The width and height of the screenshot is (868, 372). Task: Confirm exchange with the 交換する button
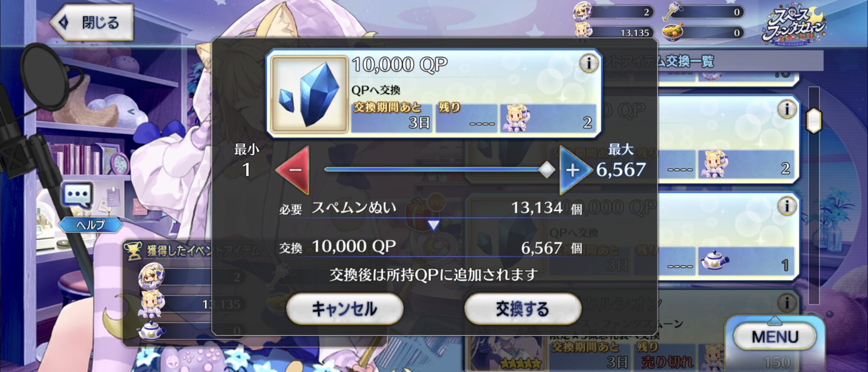point(523,309)
